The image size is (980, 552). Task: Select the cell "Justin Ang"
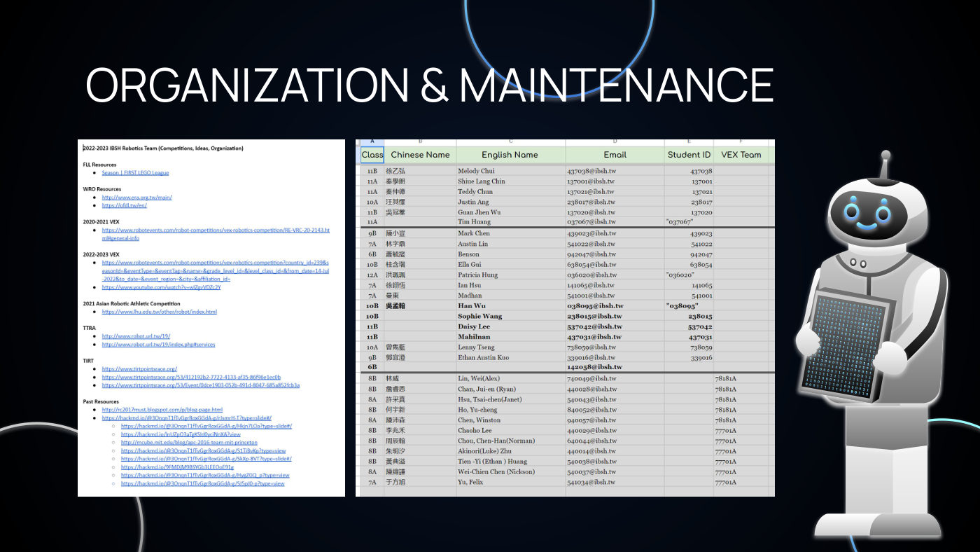[x=510, y=202]
